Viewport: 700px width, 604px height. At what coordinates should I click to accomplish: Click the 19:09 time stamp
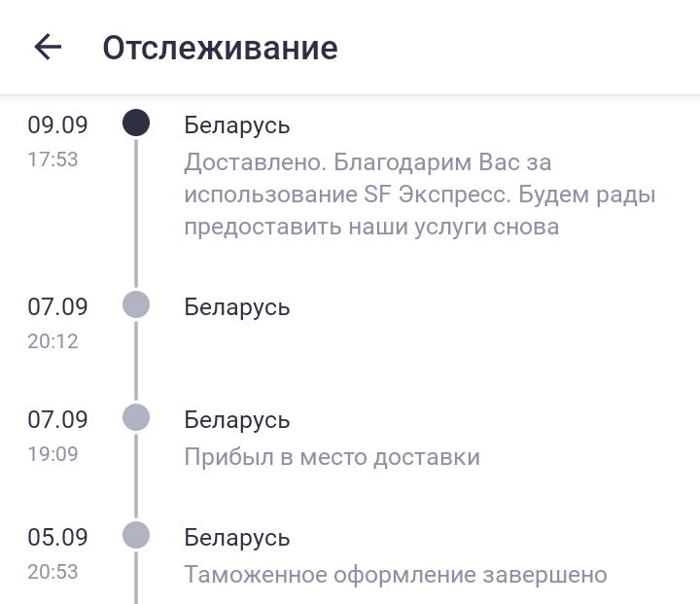tap(52, 454)
